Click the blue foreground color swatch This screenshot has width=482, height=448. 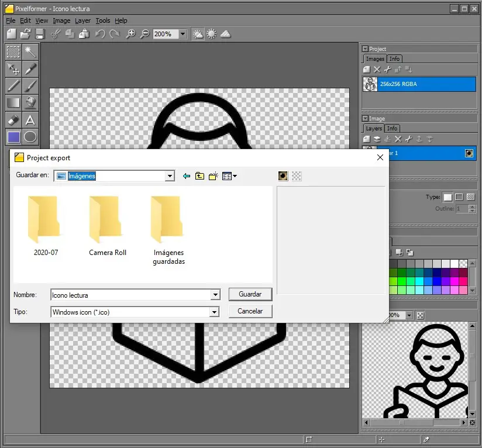pyautogui.click(x=13, y=137)
